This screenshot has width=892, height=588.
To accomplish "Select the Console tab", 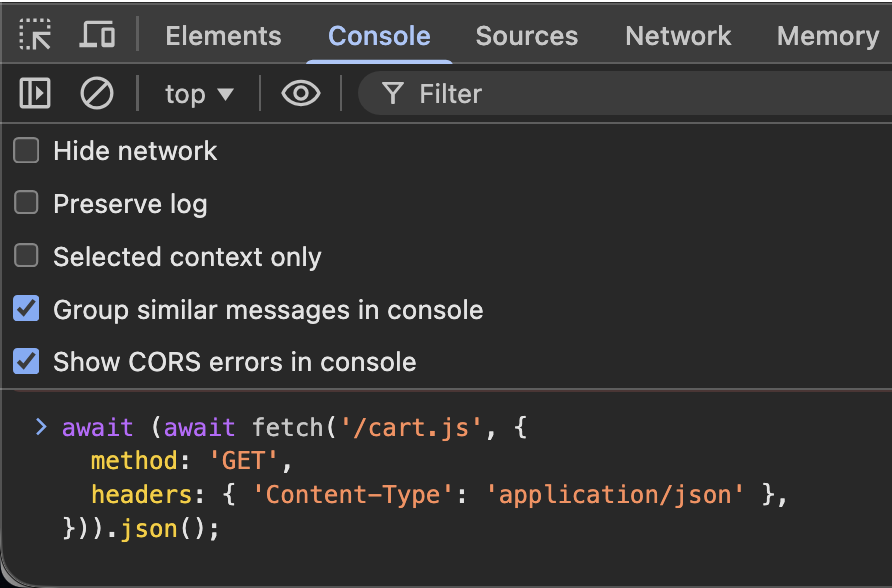I will (x=379, y=36).
